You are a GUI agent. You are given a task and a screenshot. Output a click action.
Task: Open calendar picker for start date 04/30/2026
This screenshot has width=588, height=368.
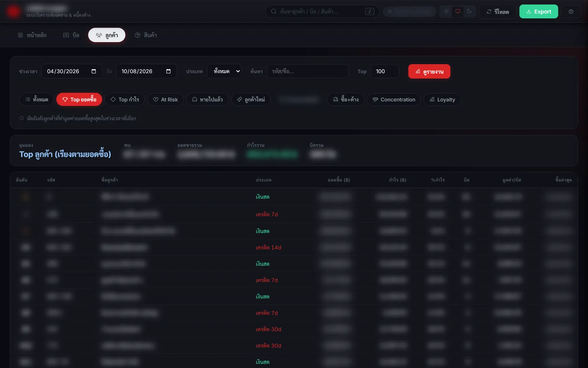pyautogui.click(x=94, y=71)
